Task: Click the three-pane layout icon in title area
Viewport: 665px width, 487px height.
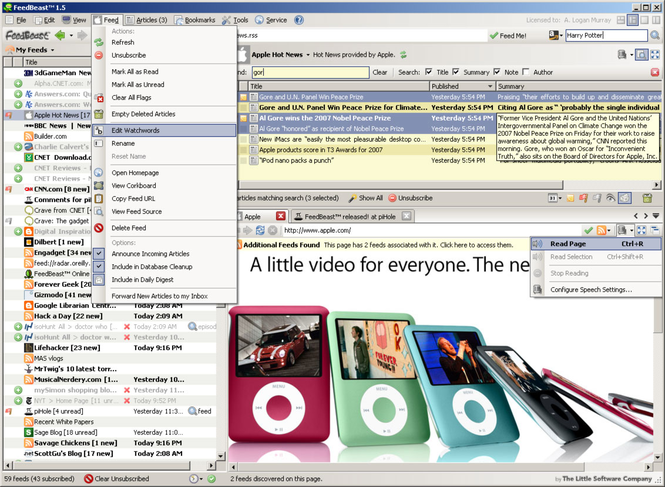Action: point(632,20)
